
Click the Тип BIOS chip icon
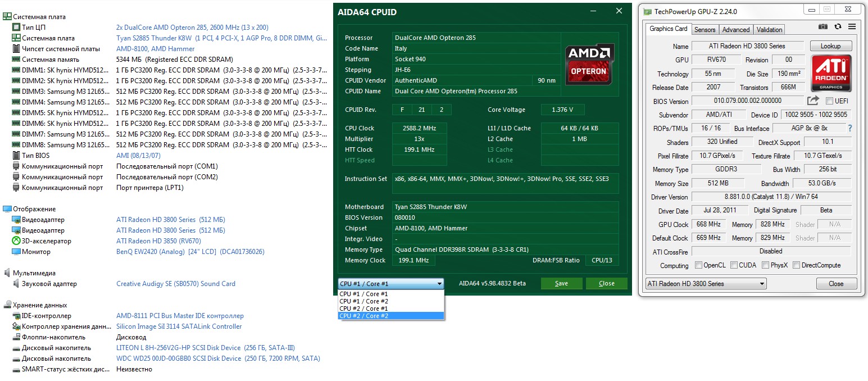point(16,156)
